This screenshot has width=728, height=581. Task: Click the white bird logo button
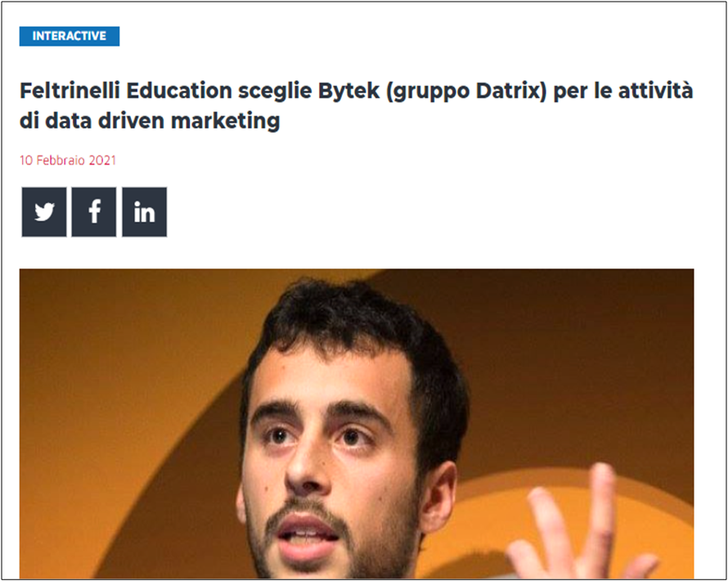(x=44, y=212)
